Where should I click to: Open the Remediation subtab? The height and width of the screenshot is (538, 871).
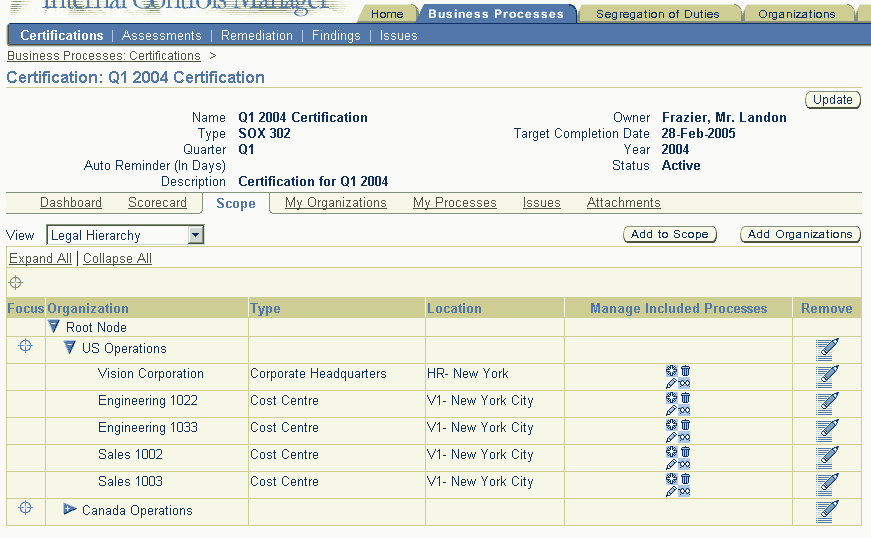pyautogui.click(x=257, y=36)
